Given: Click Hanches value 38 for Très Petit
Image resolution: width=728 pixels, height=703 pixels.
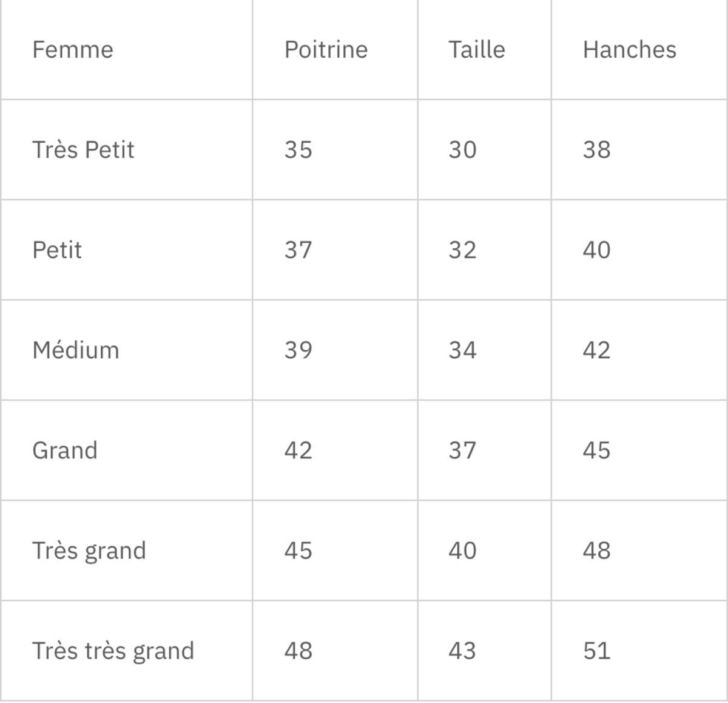Looking at the screenshot, I should 596,150.
